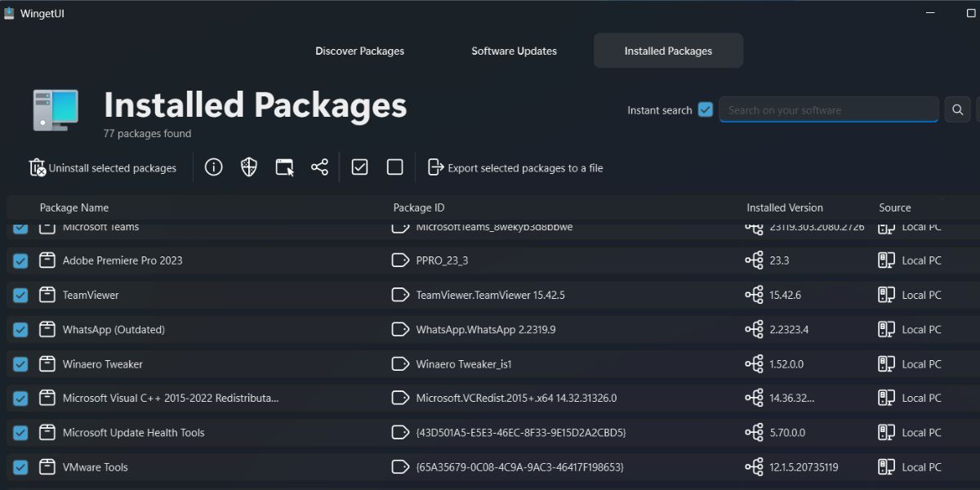Click package icon beside Microsoft Update Health Tools
Screen dimensions: 980x490
point(47,433)
